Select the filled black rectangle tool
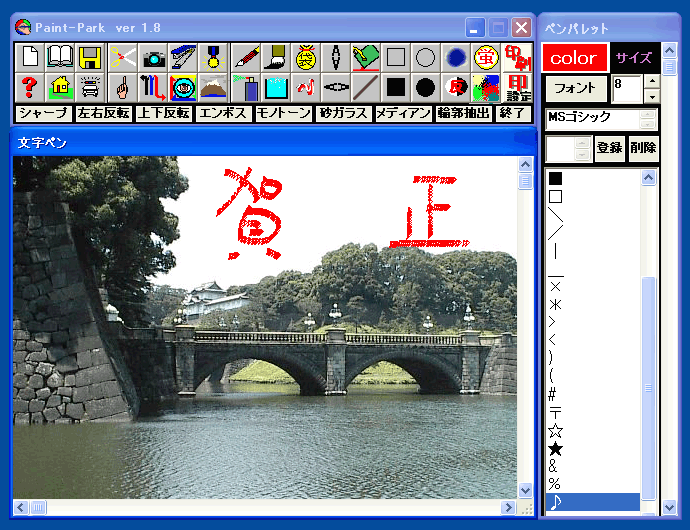The width and height of the screenshot is (690, 530). tap(396, 87)
